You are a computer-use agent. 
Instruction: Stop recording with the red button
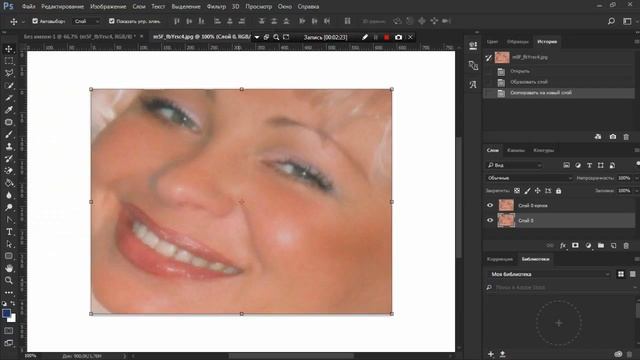point(386,37)
